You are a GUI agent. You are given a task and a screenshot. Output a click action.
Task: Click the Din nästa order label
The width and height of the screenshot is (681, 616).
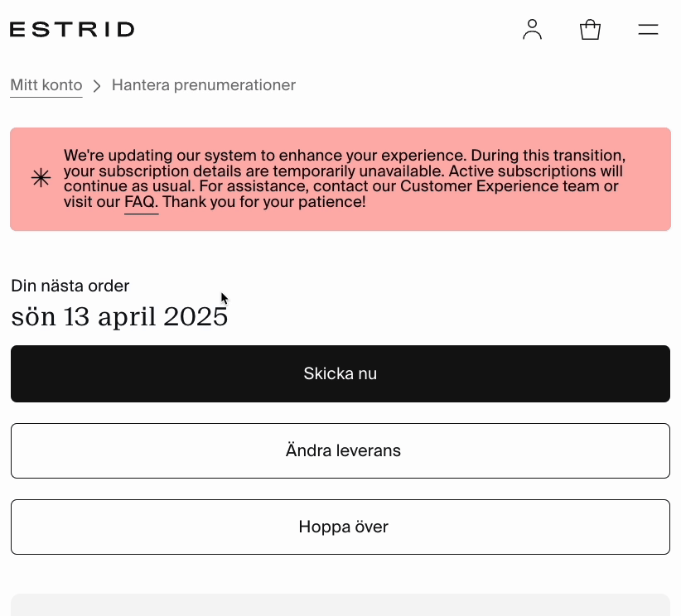[x=70, y=286]
